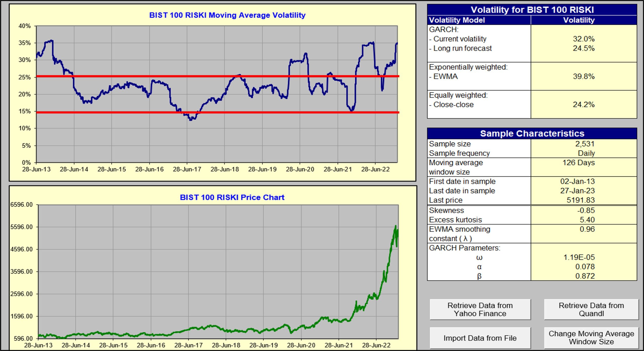Select the last price value 5191.83
The image size is (644, 351).
click(581, 200)
